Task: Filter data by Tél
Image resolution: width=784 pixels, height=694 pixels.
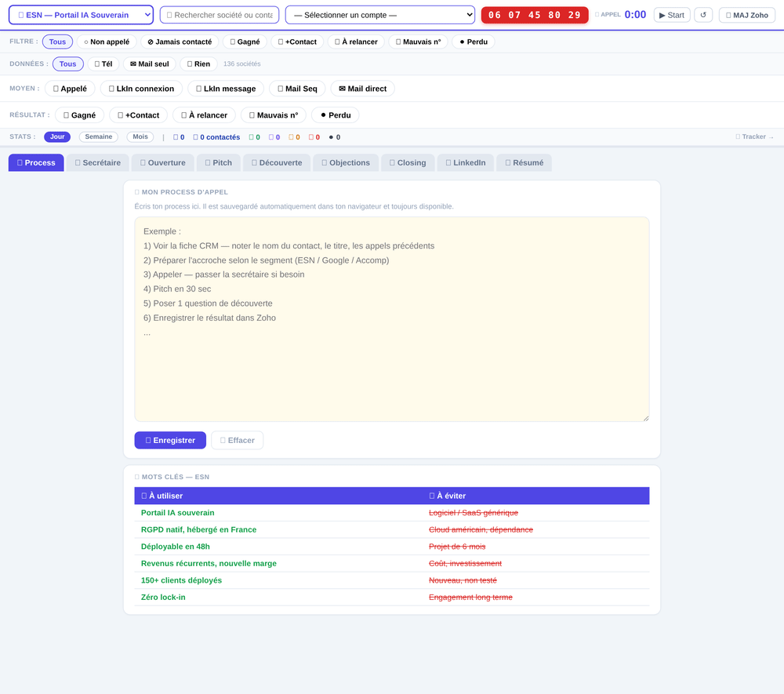Action: point(103,64)
